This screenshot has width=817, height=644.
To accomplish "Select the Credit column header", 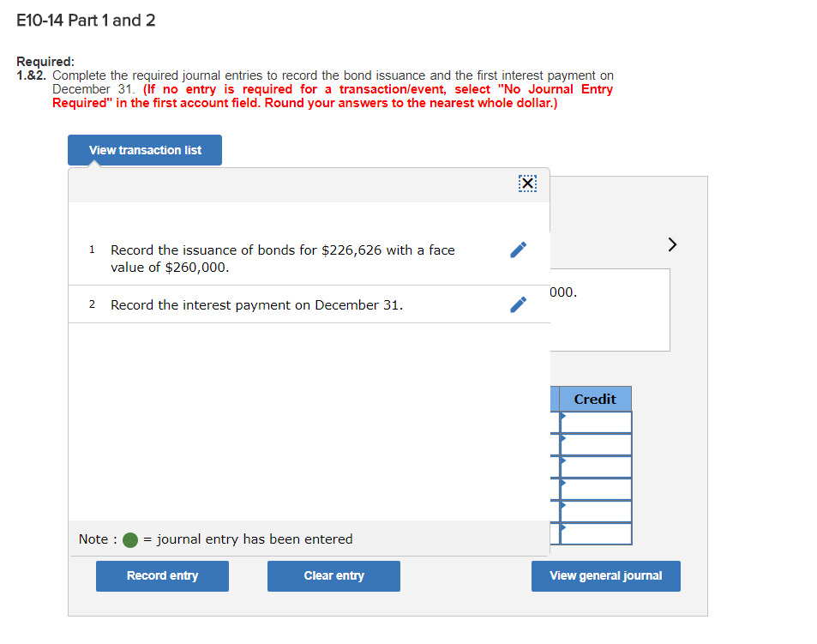I will click(594, 399).
